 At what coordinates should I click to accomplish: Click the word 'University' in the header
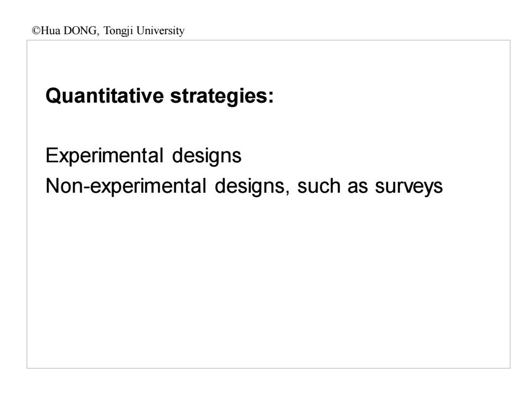click(x=161, y=31)
